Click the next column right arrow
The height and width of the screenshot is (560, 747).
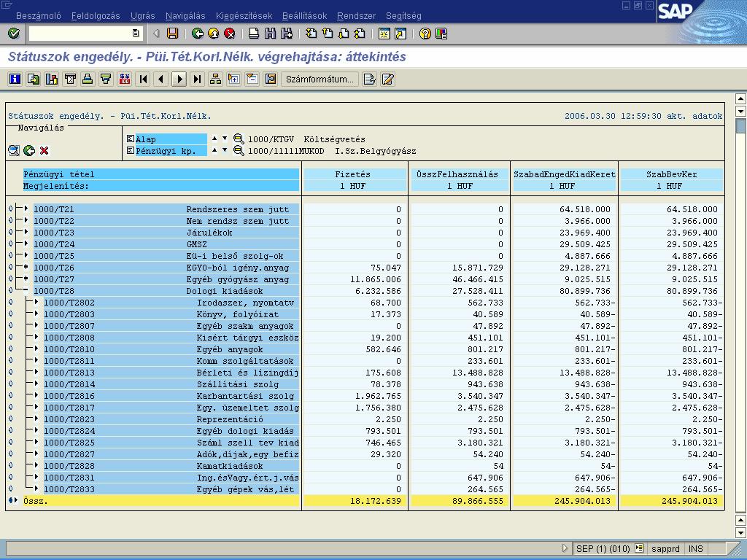[179, 79]
